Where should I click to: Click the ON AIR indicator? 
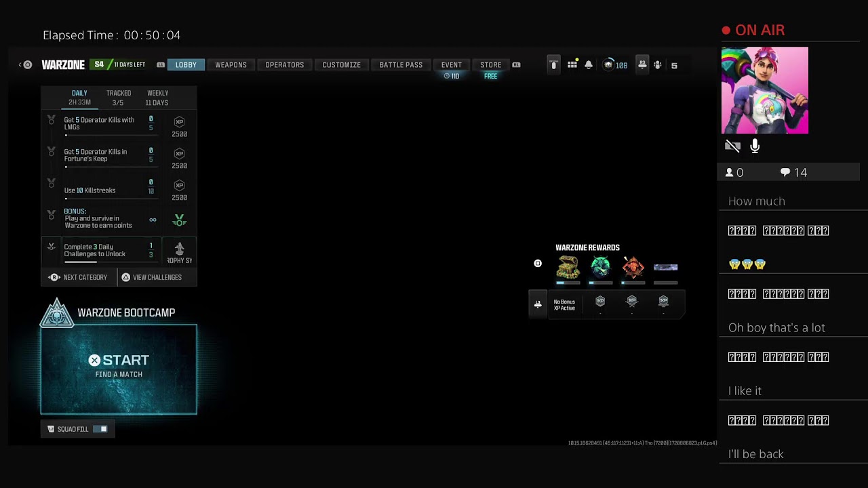tap(753, 30)
